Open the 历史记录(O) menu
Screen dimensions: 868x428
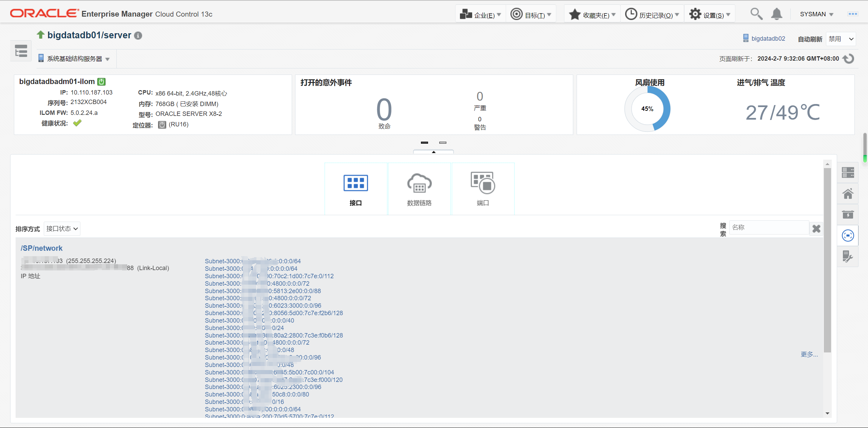click(652, 14)
